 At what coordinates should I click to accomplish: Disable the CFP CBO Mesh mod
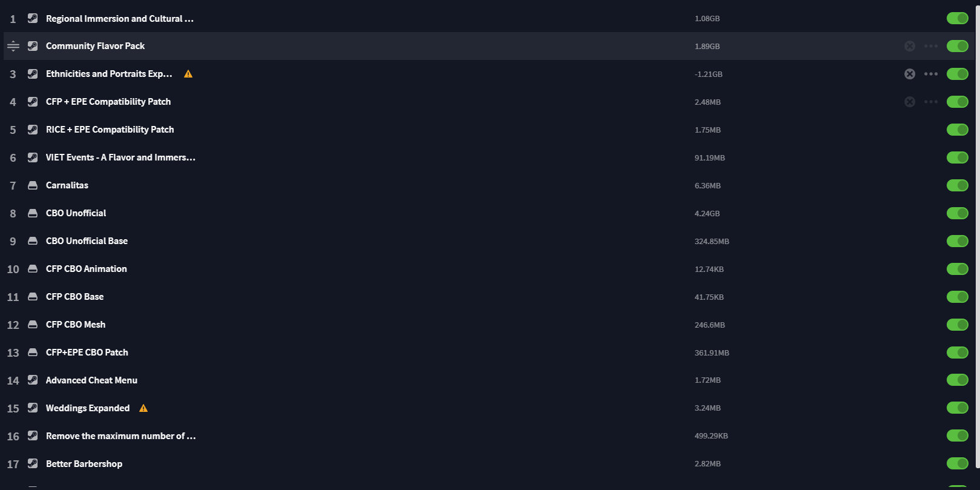pyautogui.click(x=957, y=325)
